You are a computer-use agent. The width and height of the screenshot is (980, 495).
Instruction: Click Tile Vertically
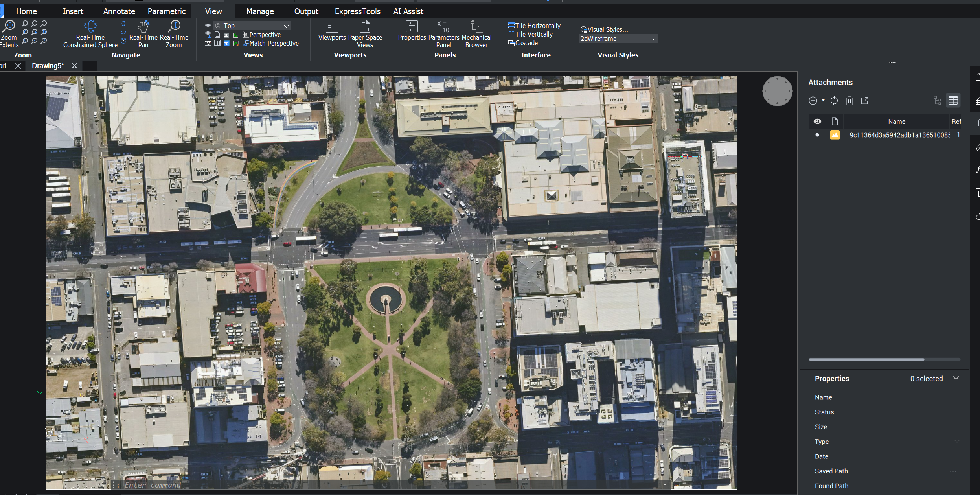click(x=531, y=34)
